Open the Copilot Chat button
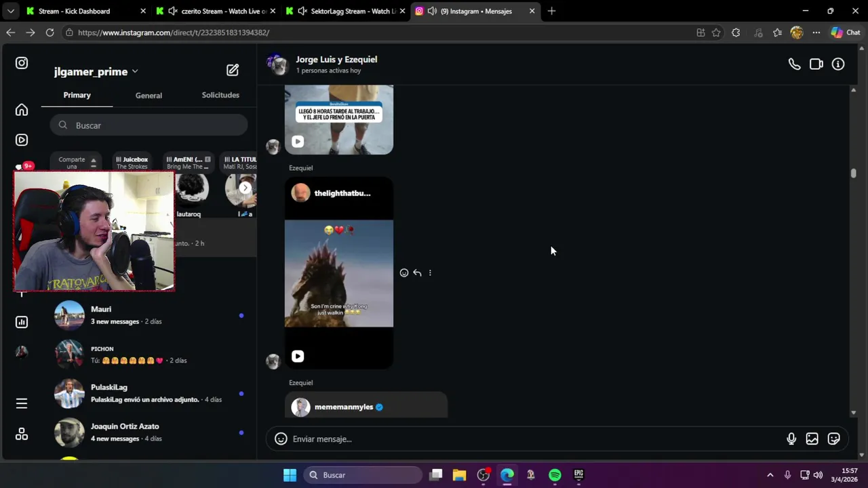868x488 pixels. (846, 33)
